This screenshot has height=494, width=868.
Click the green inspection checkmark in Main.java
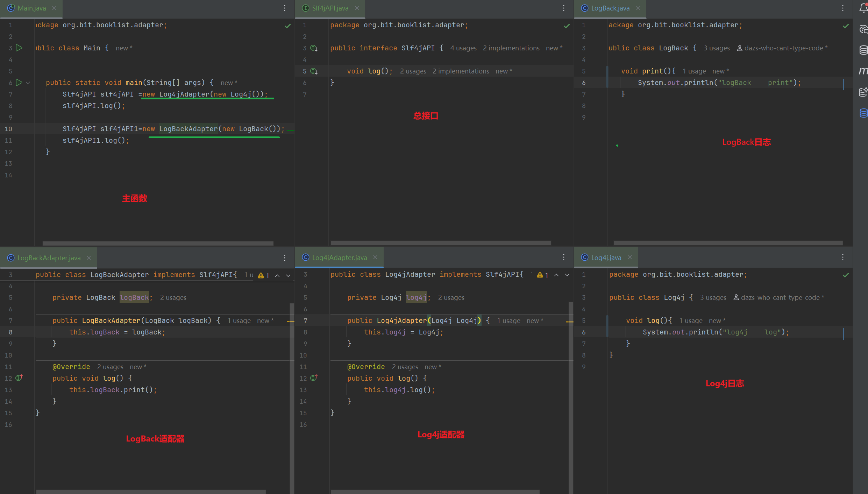click(287, 26)
